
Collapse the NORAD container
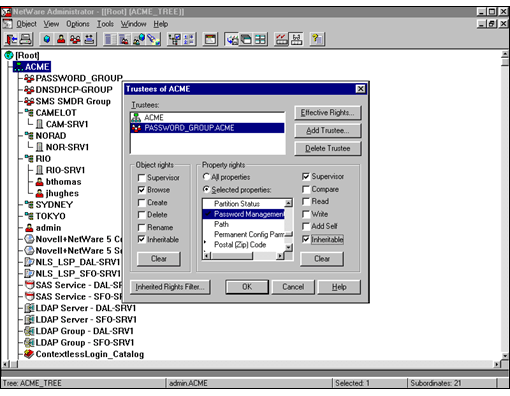coord(29,136)
